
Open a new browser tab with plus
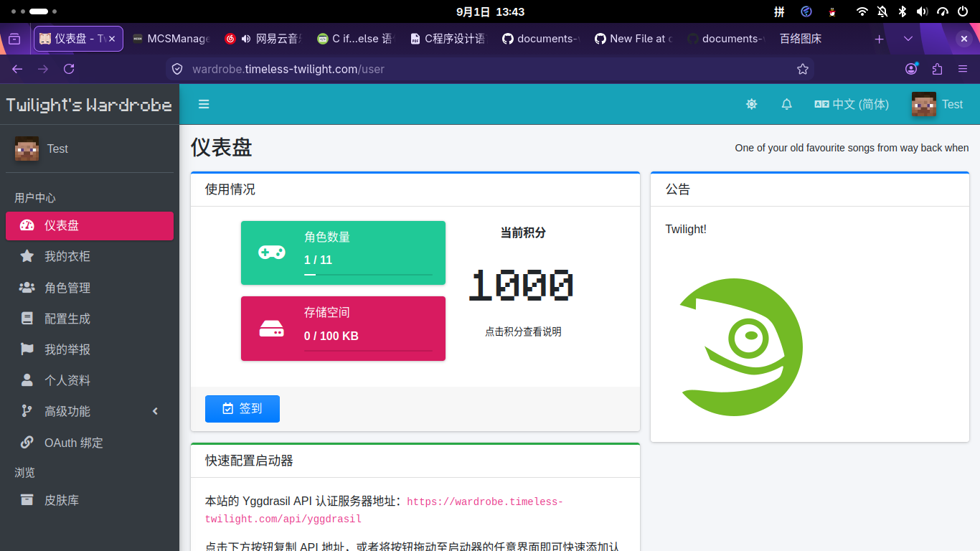879,39
